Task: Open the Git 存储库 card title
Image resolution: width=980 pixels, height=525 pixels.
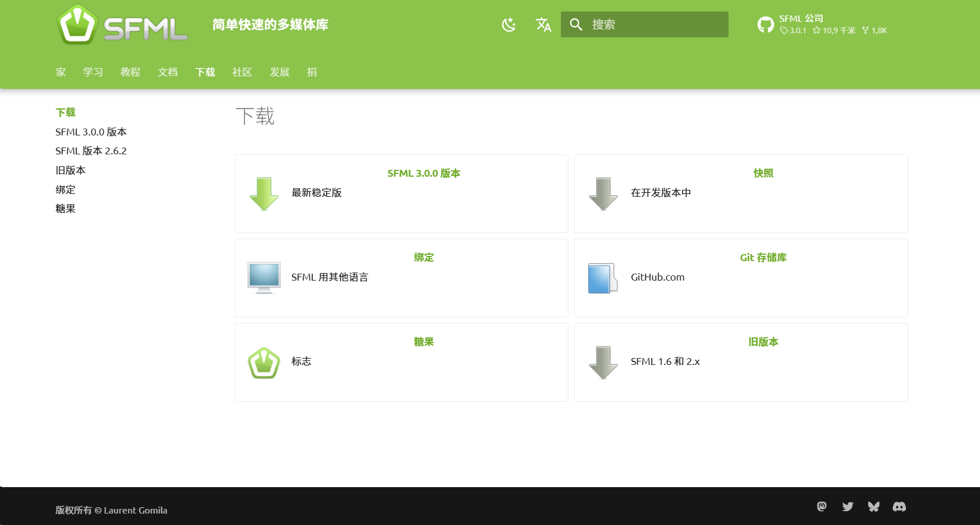Action: pos(764,258)
